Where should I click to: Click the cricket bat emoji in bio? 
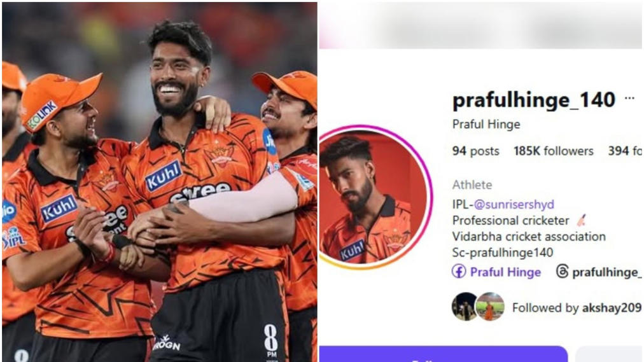[581, 220]
